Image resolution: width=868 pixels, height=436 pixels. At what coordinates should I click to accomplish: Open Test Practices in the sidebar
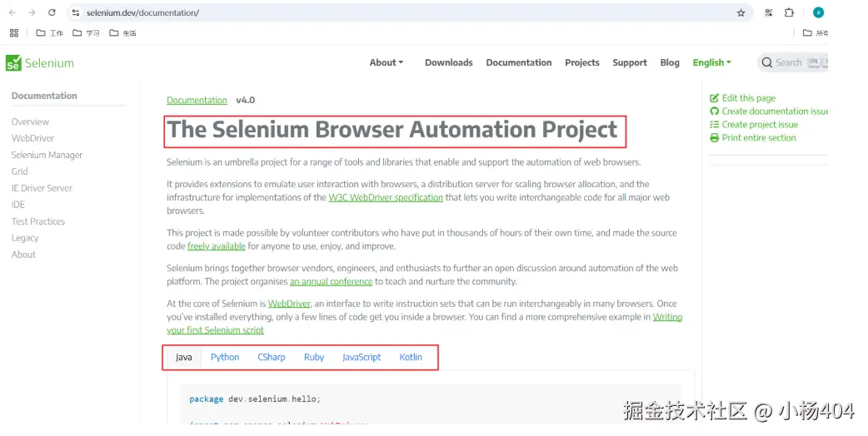38,221
